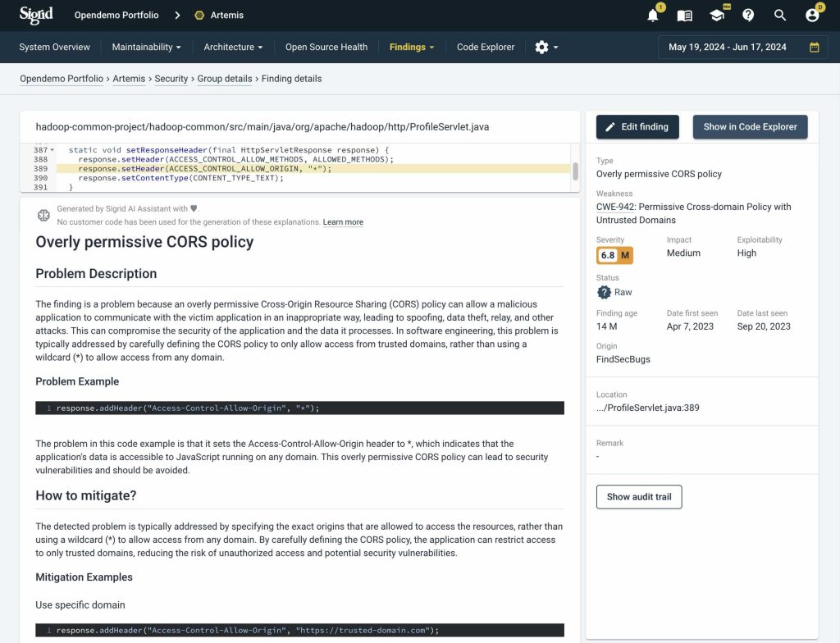Screen dimensions: 840x643
Task: Open the Code Explorer page
Action: click(x=486, y=47)
